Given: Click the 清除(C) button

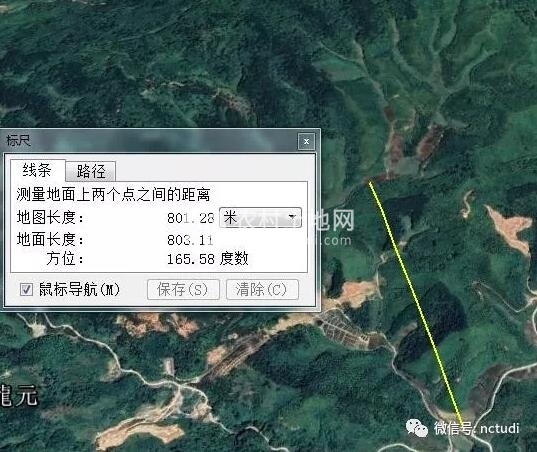Looking at the screenshot, I should coord(262,290).
